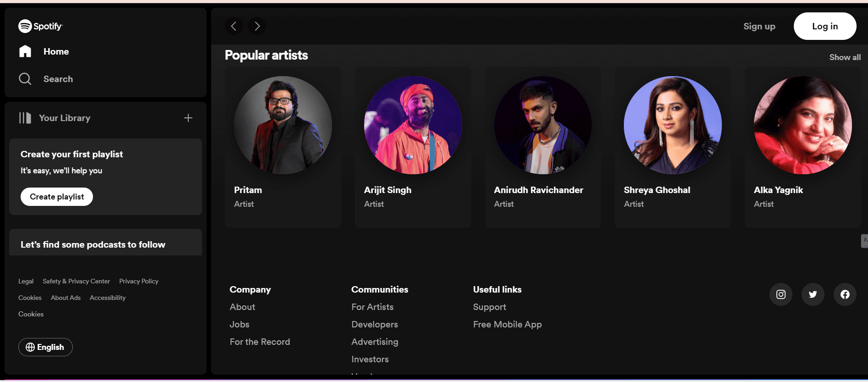The image size is (868, 382).
Task: Select the Home icon
Action: pyautogui.click(x=25, y=51)
